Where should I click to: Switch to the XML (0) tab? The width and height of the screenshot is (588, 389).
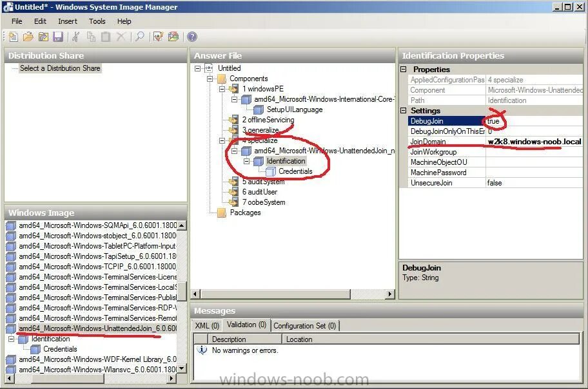click(x=207, y=325)
